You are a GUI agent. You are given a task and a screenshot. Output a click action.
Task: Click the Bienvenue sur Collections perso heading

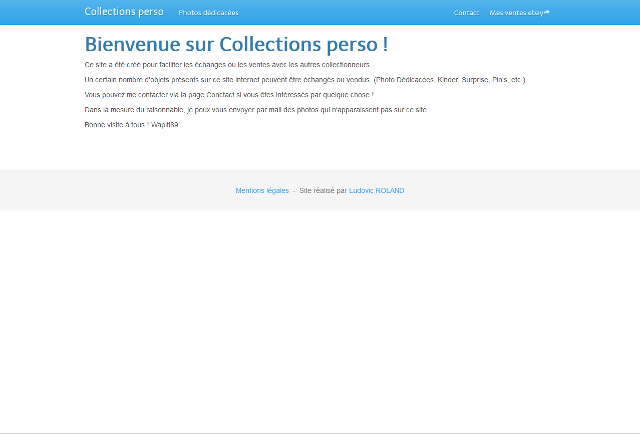click(236, 45)
